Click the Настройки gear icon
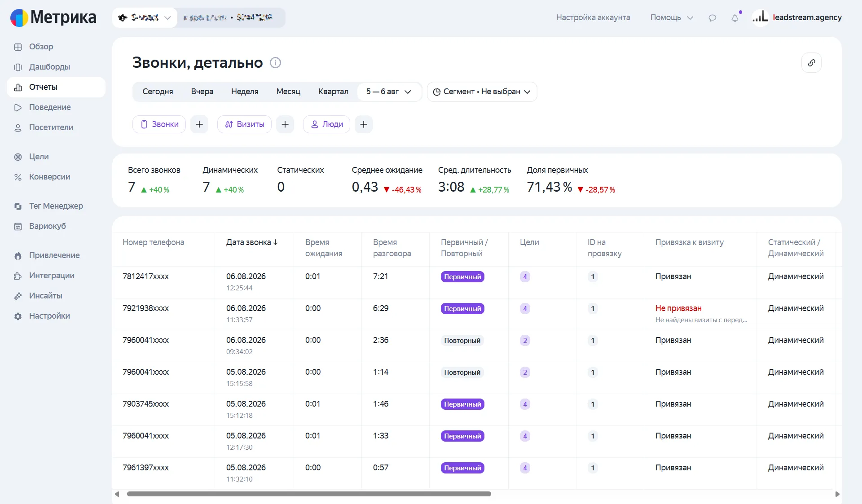Screen dimensions: 862x504 pyautogui.click(x=18, y=316)
